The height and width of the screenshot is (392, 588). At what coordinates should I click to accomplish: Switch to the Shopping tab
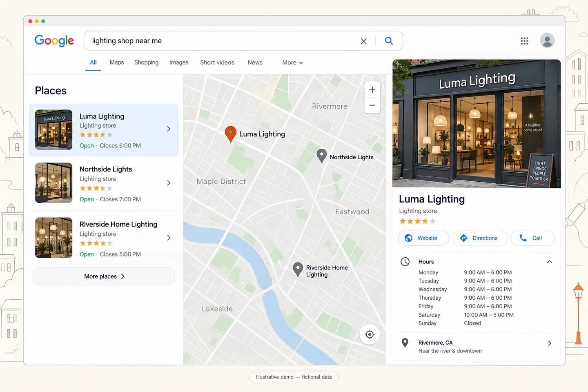(147, 62)
